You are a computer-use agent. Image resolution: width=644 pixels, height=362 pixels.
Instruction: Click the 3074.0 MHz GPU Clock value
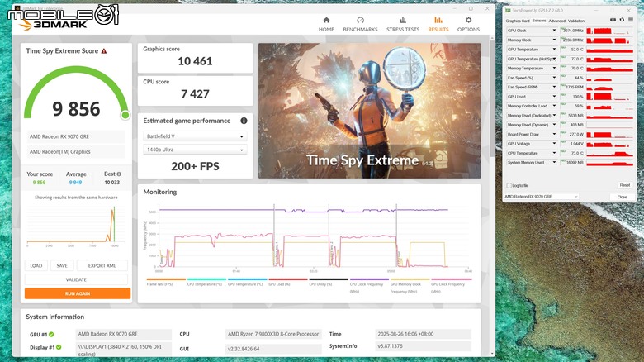point(572,31)
